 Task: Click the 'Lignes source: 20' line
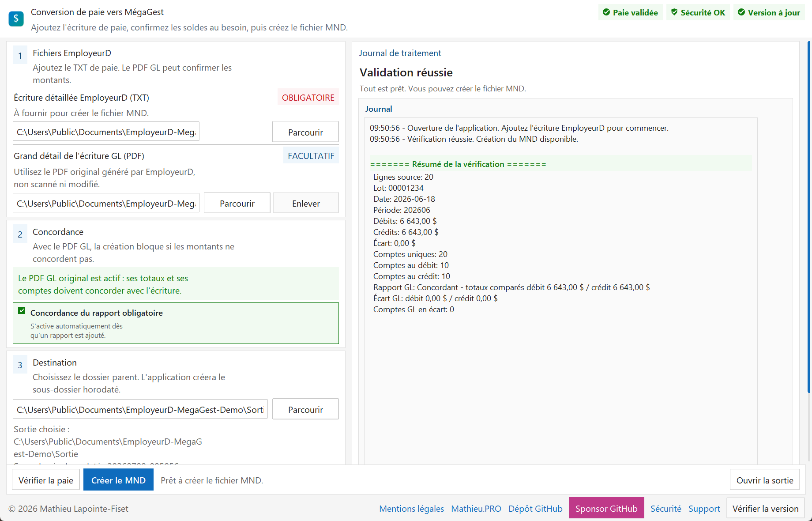coord(403,177)
